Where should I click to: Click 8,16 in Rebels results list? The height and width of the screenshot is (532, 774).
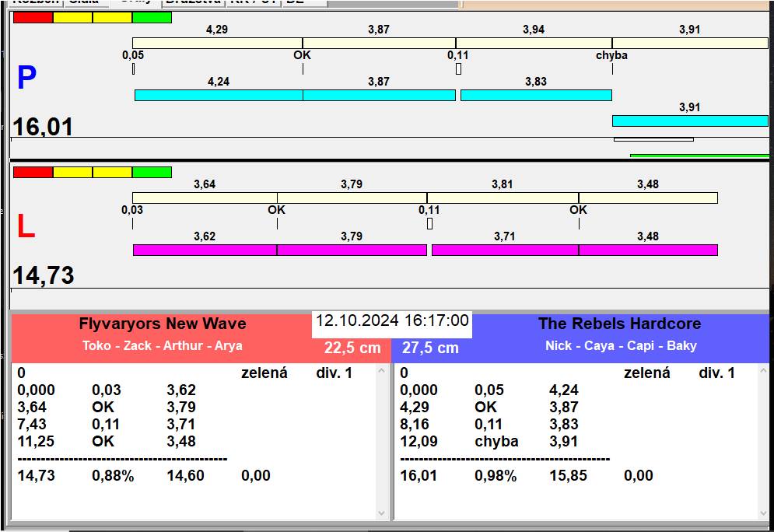(415, 425)
